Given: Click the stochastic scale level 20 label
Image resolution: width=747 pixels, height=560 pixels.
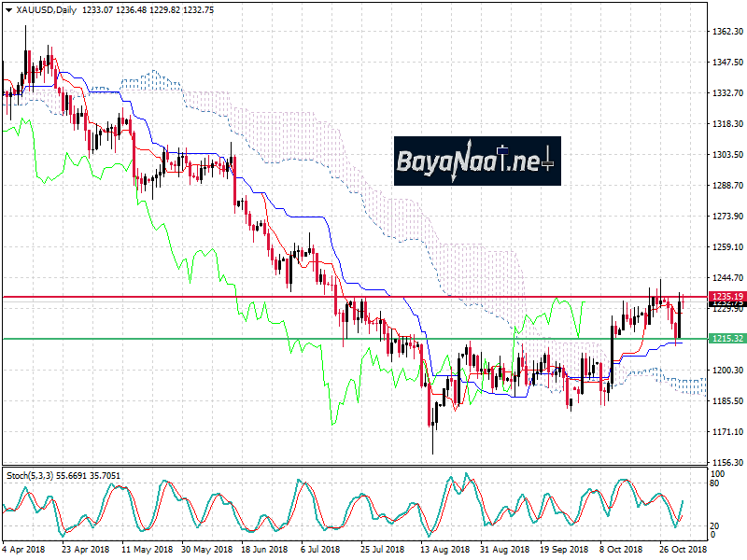Looking at the screenshot, I should [x=713, y=525].
